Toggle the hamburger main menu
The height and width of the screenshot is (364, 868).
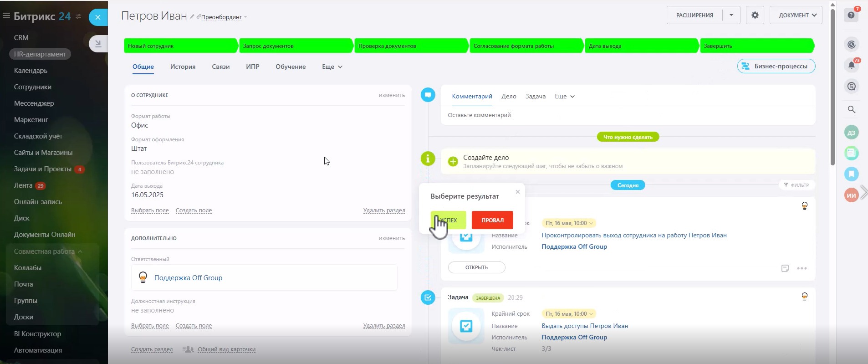point(6,16)
